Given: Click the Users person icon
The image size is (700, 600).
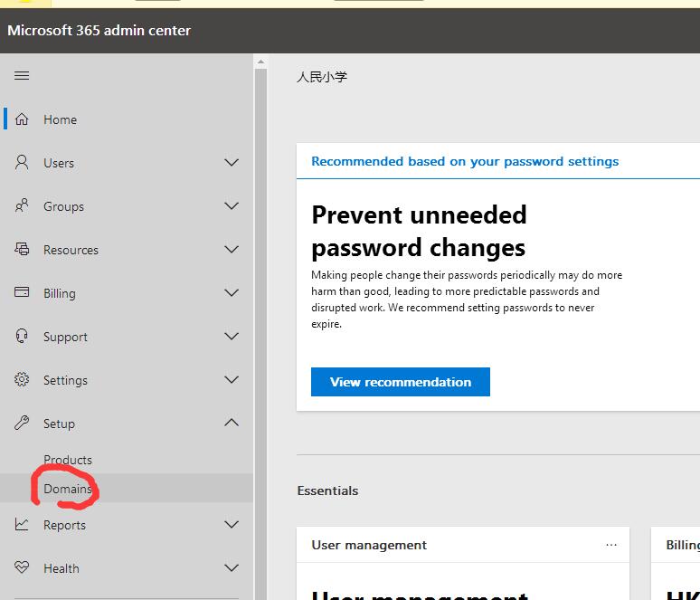Looking at the screenshot, I should pos(22,162).
